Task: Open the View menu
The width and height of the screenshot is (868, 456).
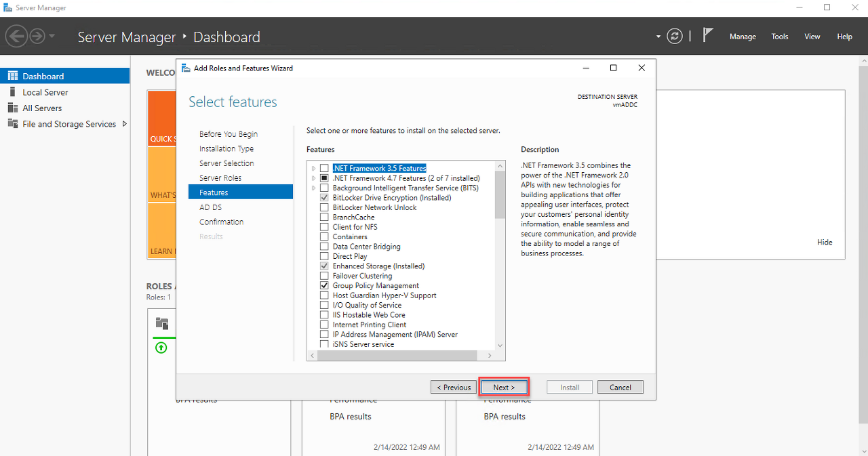Action: [x=812, y=37]
